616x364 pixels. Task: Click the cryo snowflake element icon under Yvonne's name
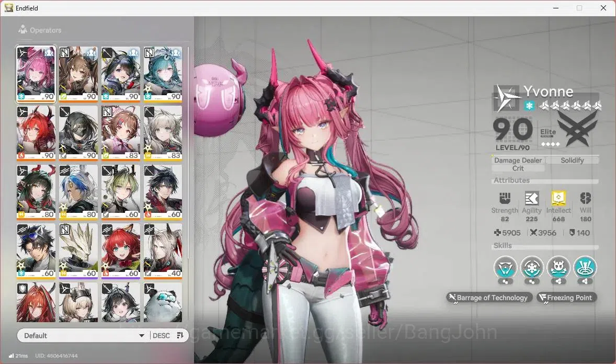pos(529,106)
